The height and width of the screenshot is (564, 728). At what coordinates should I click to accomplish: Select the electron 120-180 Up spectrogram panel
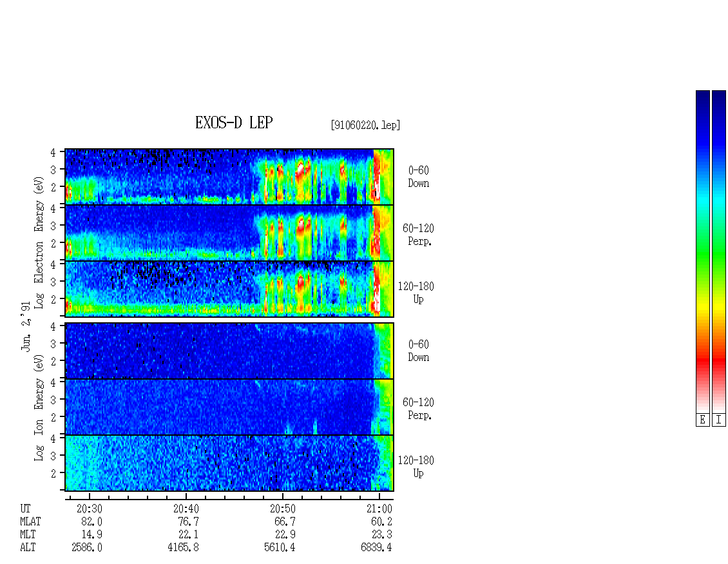tap(229, 289)
